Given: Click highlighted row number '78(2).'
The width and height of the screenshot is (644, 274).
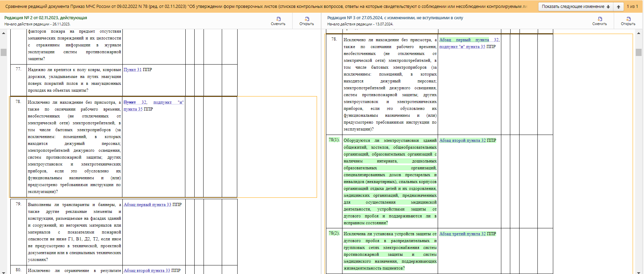Looking at the screenshot, I should 334,233.
